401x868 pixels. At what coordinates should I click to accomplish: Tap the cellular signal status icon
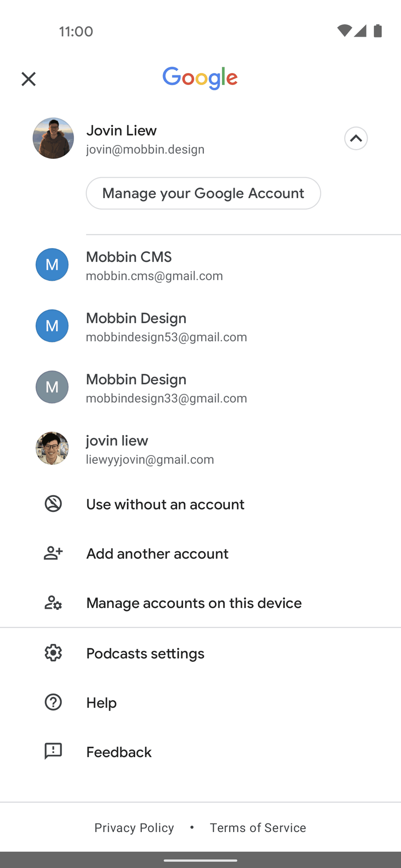pos(360,31)
